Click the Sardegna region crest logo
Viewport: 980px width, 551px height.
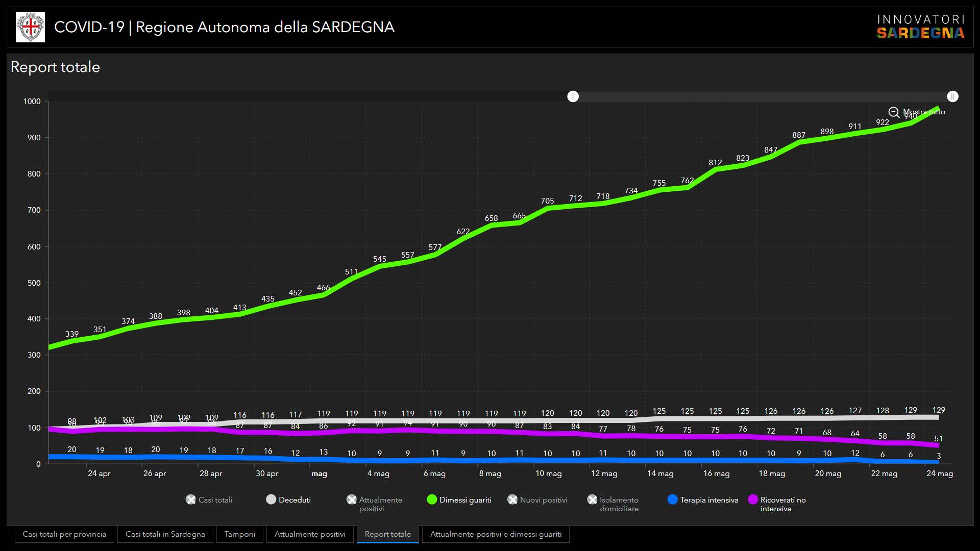point(31,27)
